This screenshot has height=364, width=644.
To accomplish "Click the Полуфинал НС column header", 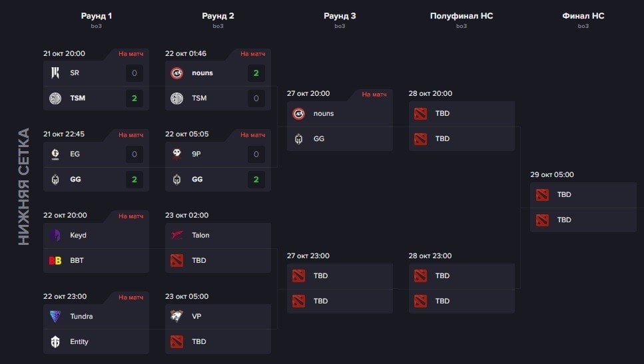I will (462, 16).
